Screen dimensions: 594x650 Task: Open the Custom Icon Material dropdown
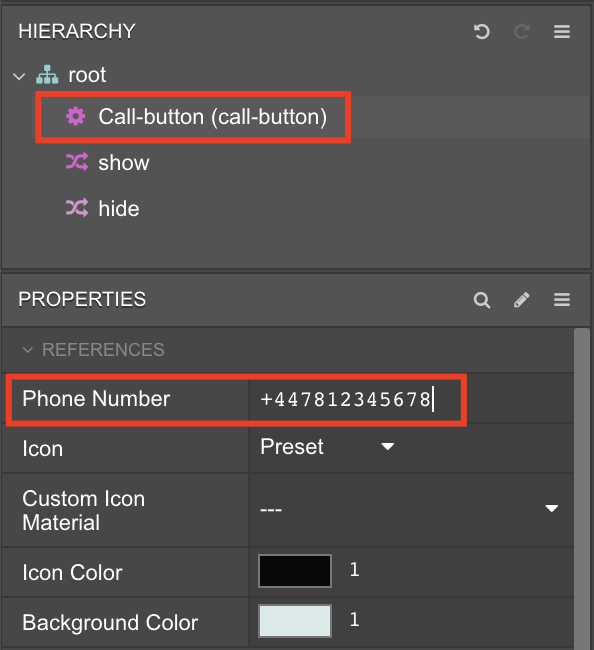click(410, 509)
